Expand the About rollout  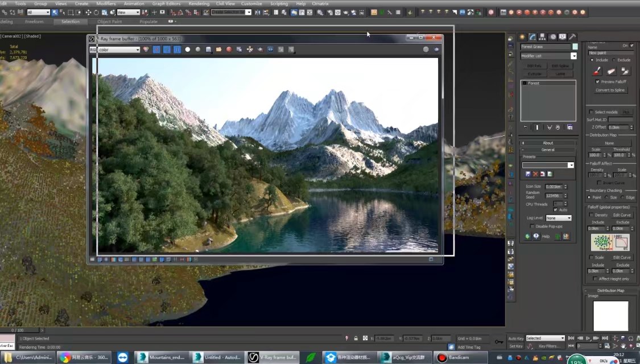tap(548, 143)
